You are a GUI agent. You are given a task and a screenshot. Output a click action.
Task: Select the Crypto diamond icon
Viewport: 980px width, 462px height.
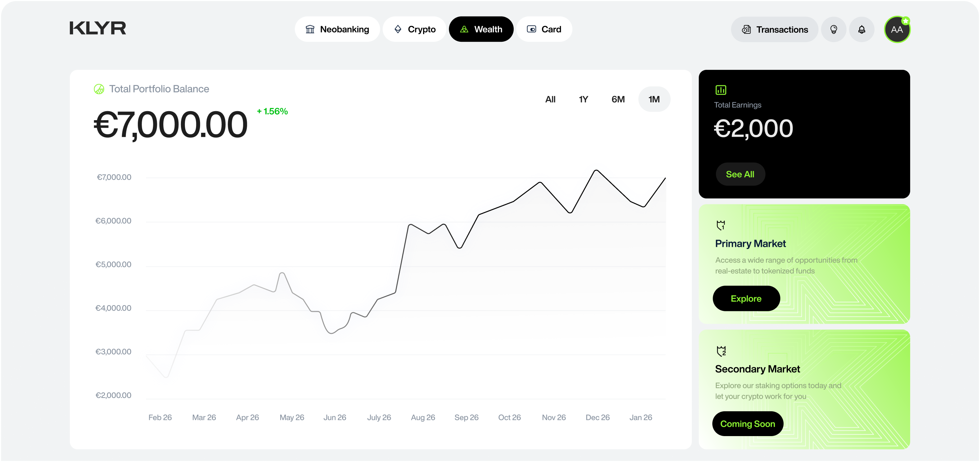pos(398,29)
